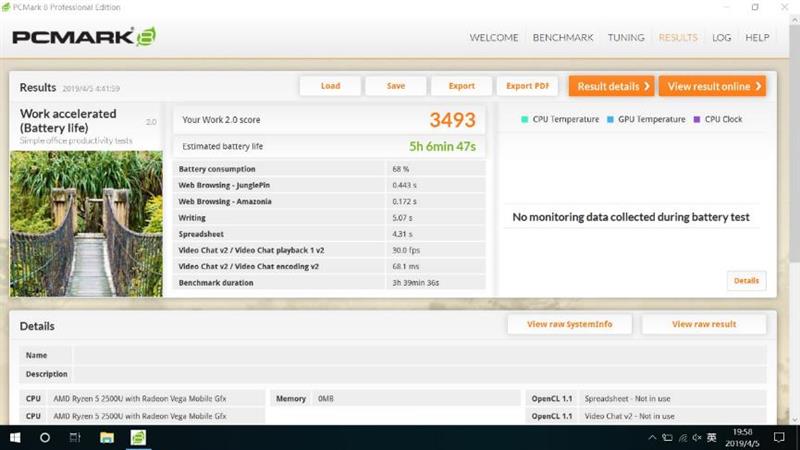
Task: Switch to the BENCHMARK tab
Action: [563, 38]
